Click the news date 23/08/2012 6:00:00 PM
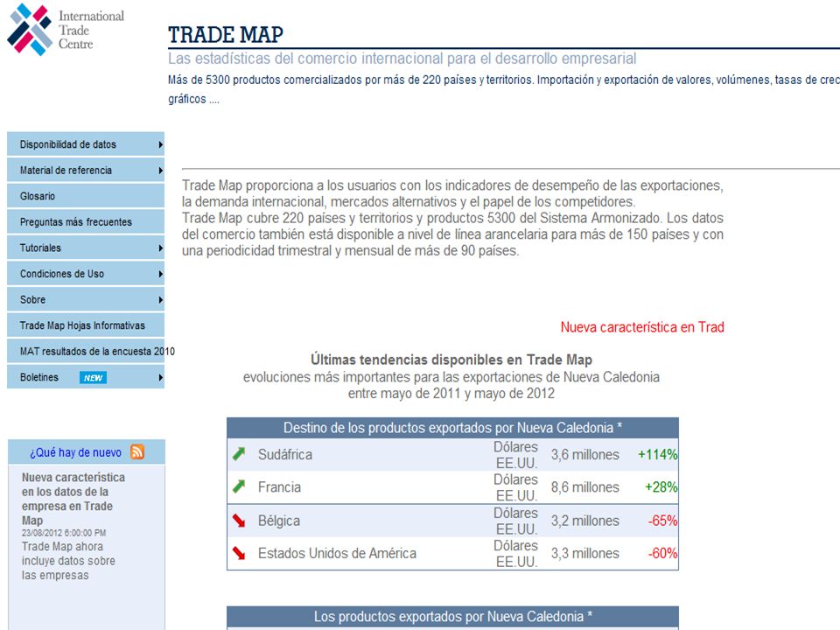This screenshot has height=630, width=840. pyautogui.click(x=64, y=533)
